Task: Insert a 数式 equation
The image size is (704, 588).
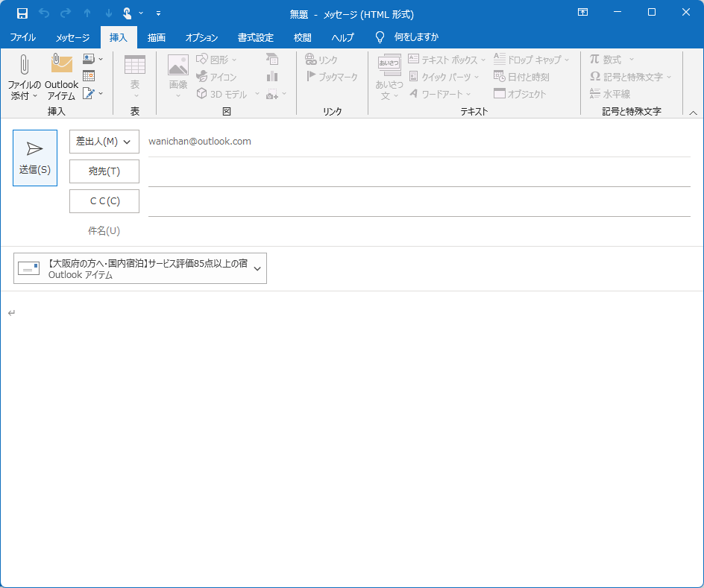Action: pos(611,59)
